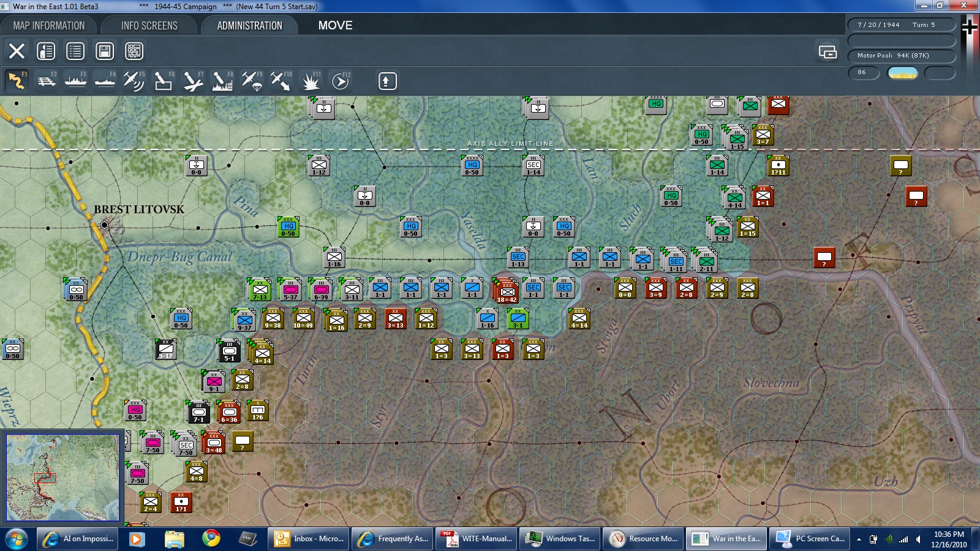The height and width of the screenshot is (551, 980).
Task: Select the pink 6-39 unit counter
Action: click(x=321, y=289)
